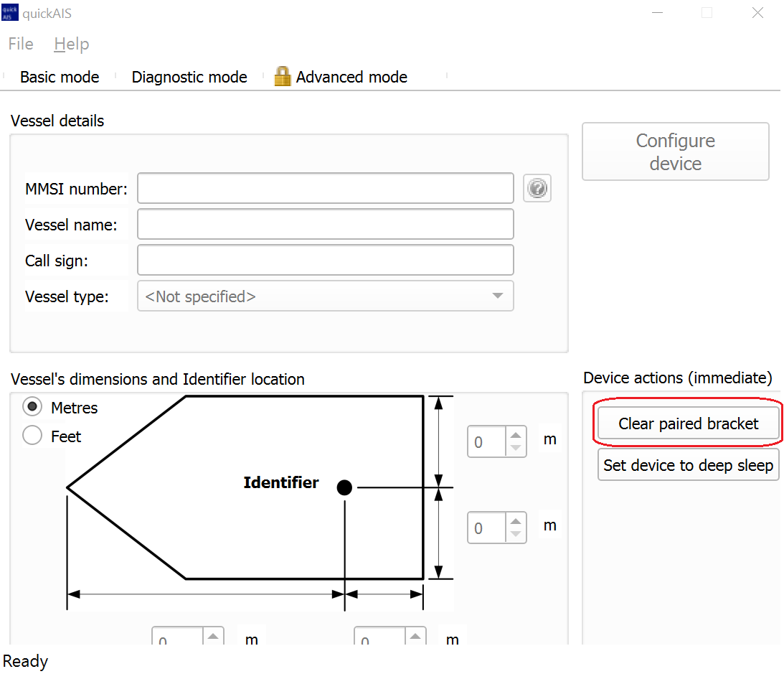This screenshot has height=674, width=784.
Task: Open the Help menu
Action: tap(71, 45)
